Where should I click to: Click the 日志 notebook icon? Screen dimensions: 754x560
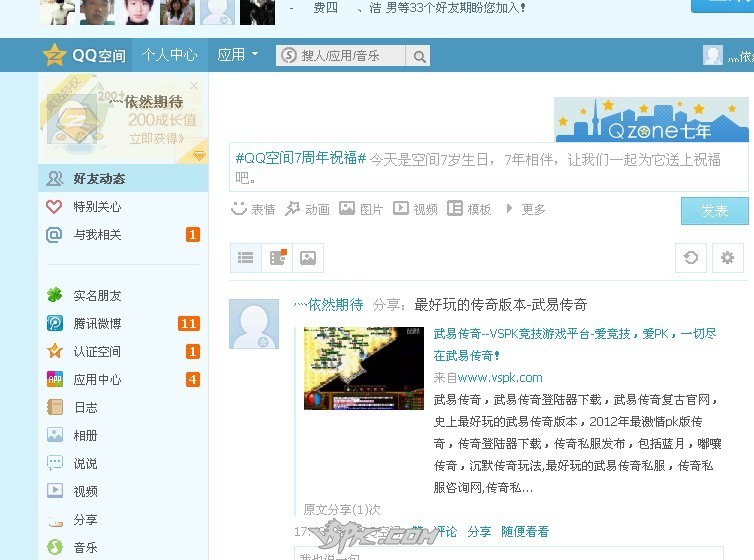point(55,407)
